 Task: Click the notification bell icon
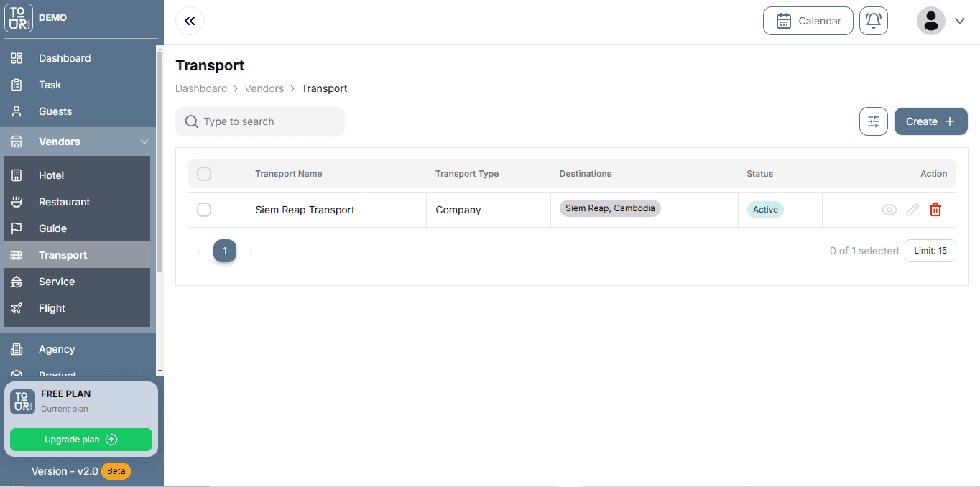pyautogui.click(x=873, y=21)
